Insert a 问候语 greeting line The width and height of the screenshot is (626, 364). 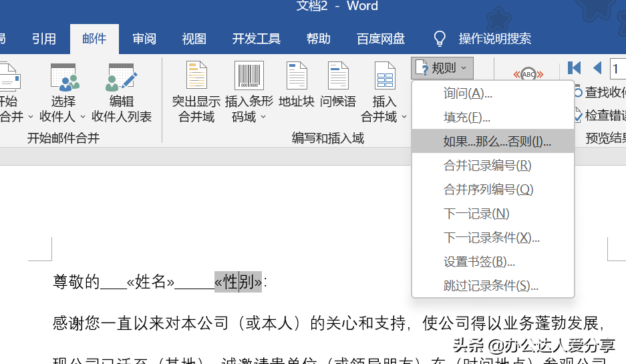click(338, 85)
